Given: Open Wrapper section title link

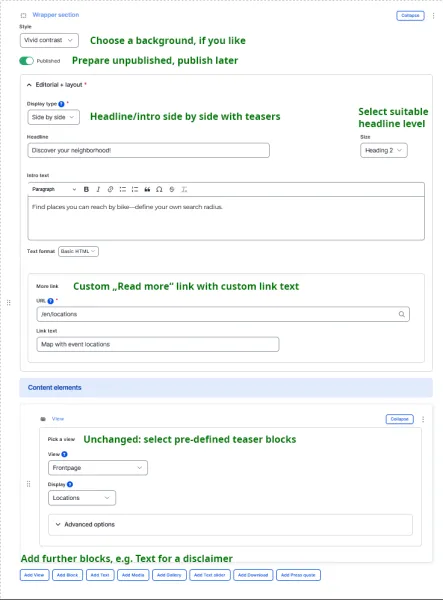Looking at the screenshot, I should (x=56, y=15).
